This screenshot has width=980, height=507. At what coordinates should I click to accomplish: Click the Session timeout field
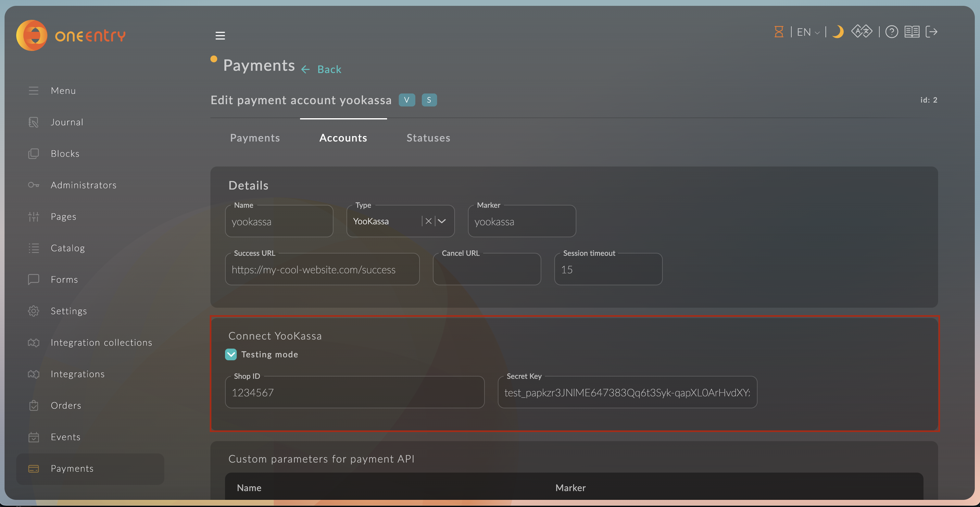click(608, 269)
